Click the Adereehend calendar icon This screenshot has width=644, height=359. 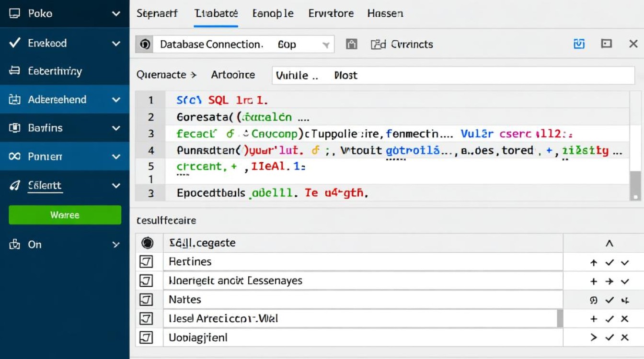coord(15,100)
